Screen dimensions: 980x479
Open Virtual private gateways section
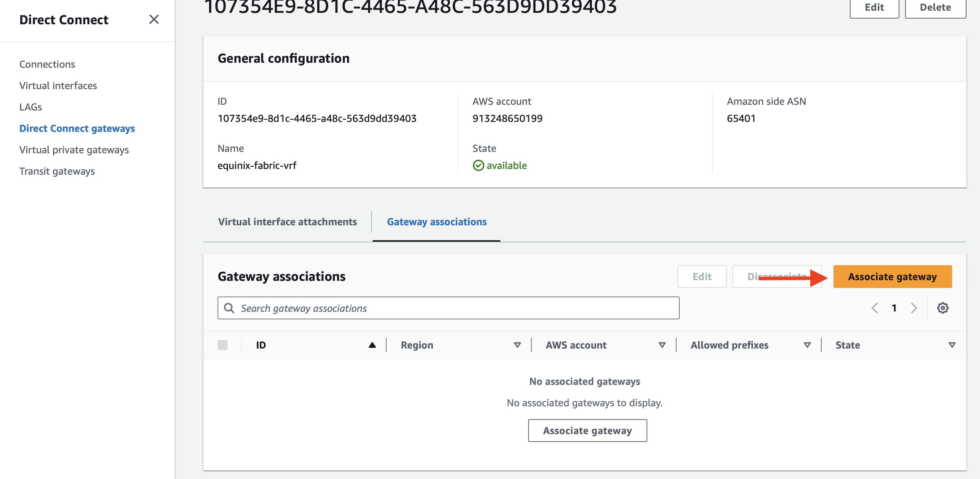pos(74,149)
